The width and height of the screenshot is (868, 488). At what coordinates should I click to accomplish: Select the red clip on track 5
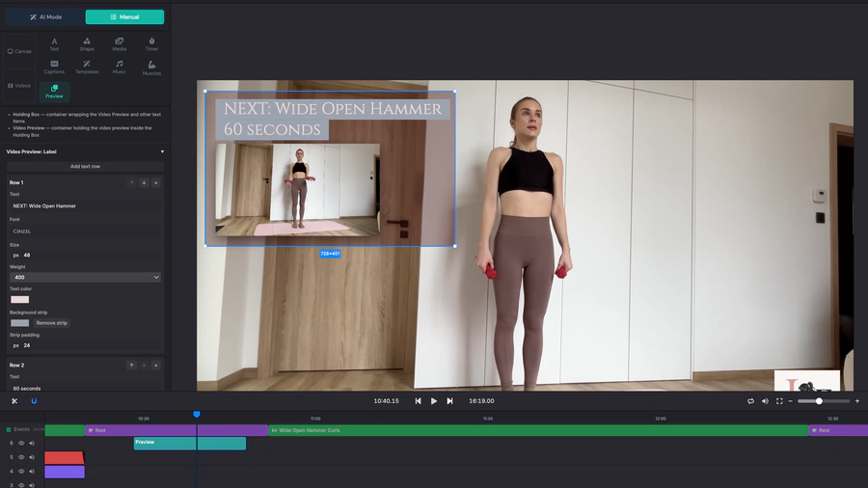click(x=65, y=457)
